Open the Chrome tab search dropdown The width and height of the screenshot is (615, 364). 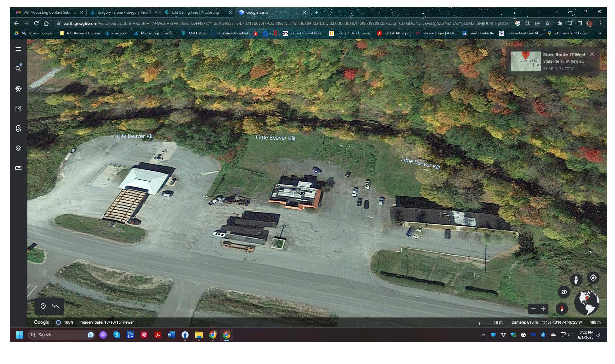click(556, 12)
